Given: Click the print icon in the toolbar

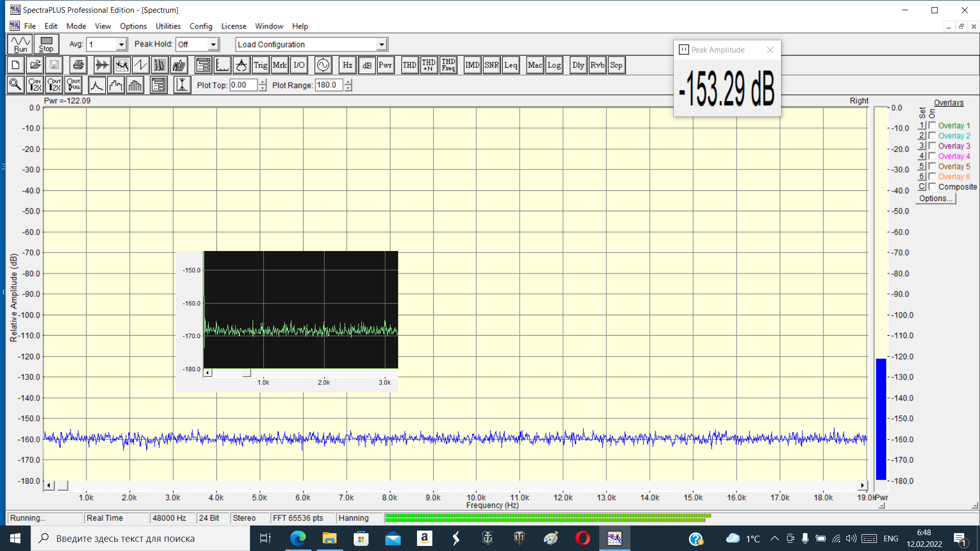Looking at the screenshot, I should click(x=78, y=65).
